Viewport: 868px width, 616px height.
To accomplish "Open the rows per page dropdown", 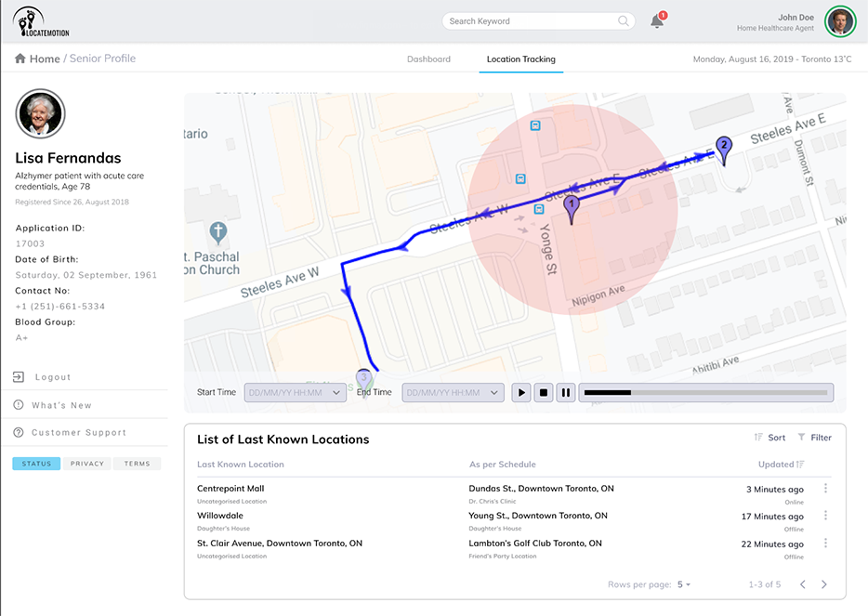I will point(684,584).
